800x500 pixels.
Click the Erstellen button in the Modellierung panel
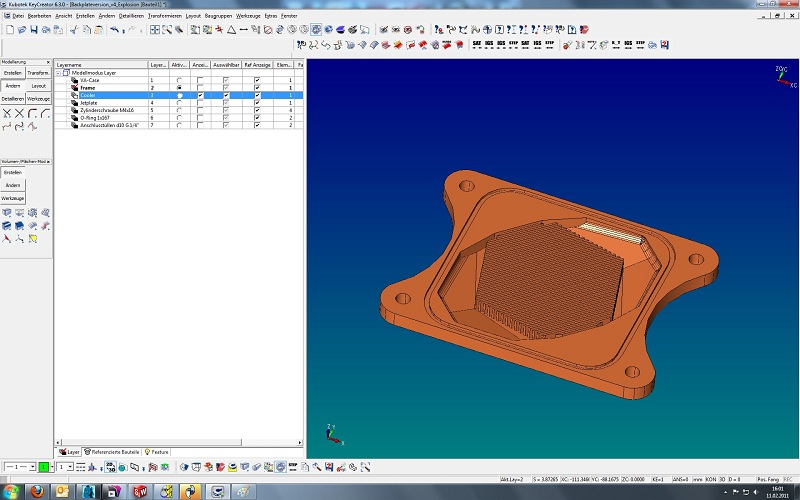coord(13,73)
